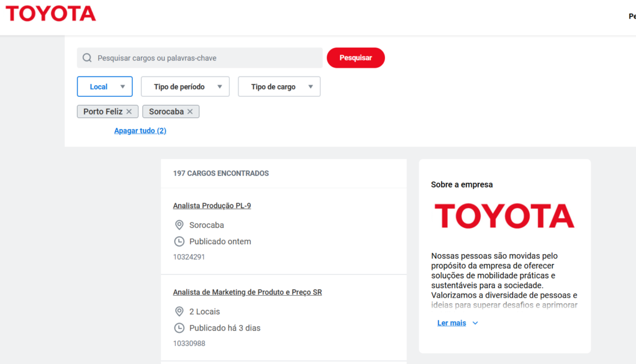Open the Analista Produção PL-9 job
This screenshot has width=636, height=364.
(x=212, y=206)
